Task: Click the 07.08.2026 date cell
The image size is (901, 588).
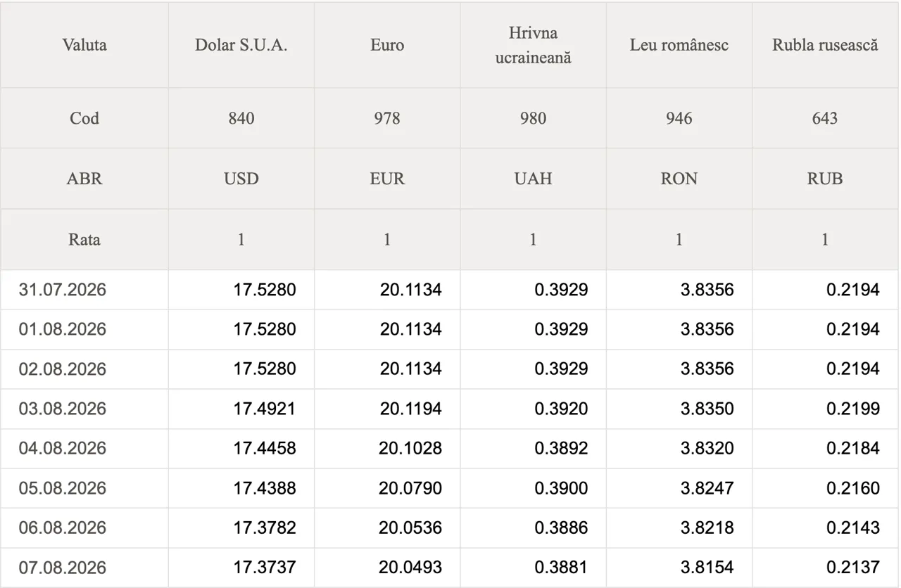Action: pyautogui.click(x=84, y=567)
